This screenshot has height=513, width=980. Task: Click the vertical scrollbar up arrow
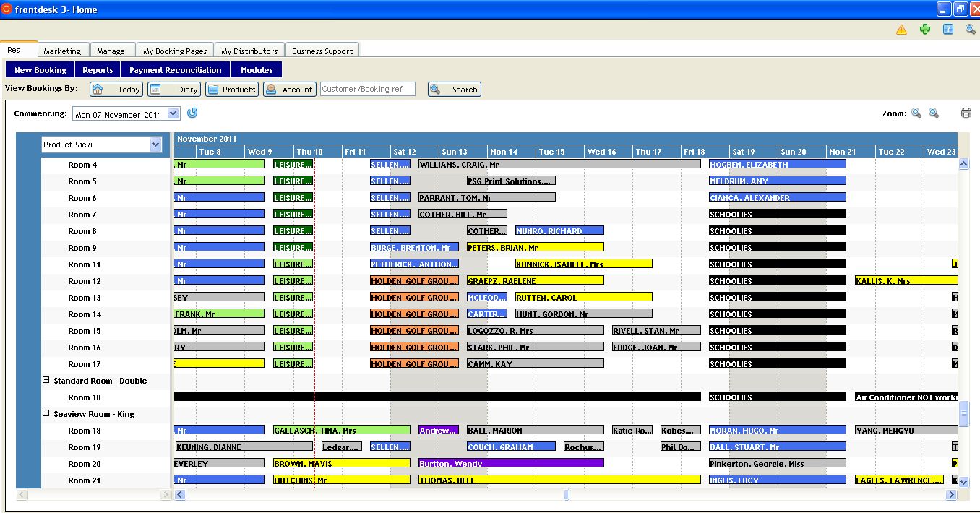click(x=963, y=164)
